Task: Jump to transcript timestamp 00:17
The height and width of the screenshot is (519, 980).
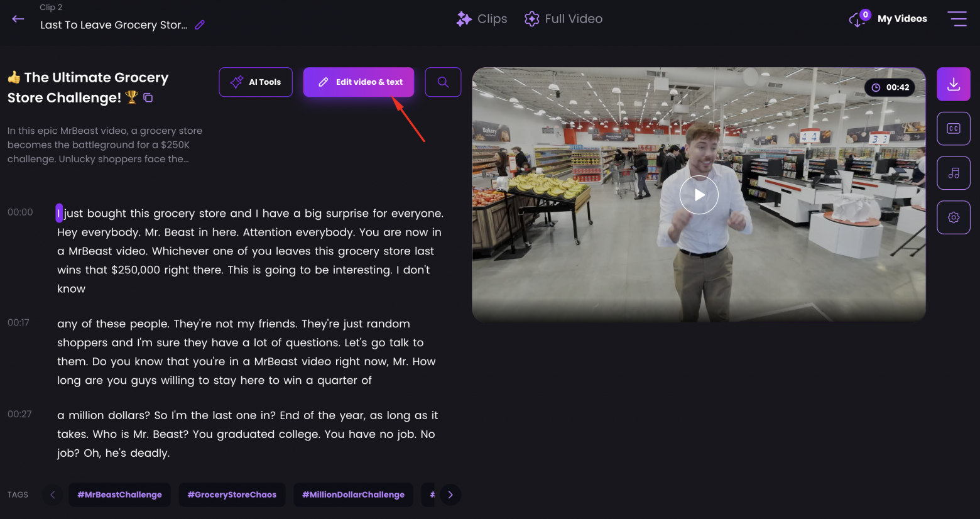Action: (18, 323)
